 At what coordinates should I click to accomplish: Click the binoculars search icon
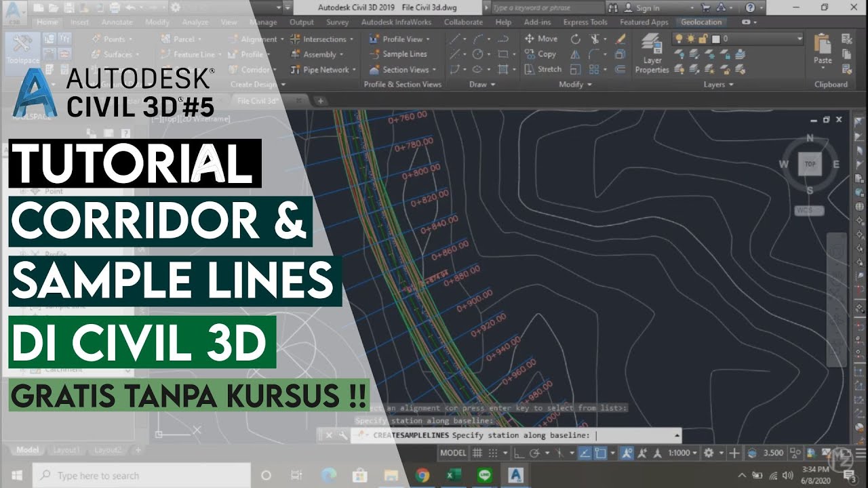click(614, 7)
